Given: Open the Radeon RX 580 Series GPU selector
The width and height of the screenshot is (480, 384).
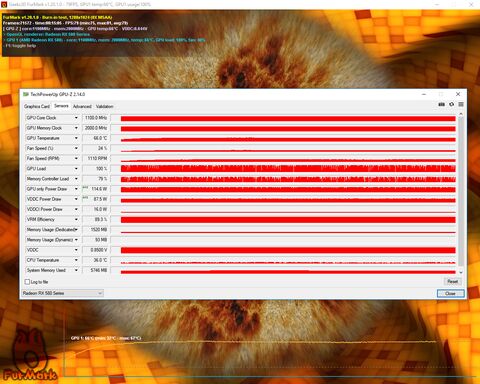Looking at the screenshot, I should (62, 293).
